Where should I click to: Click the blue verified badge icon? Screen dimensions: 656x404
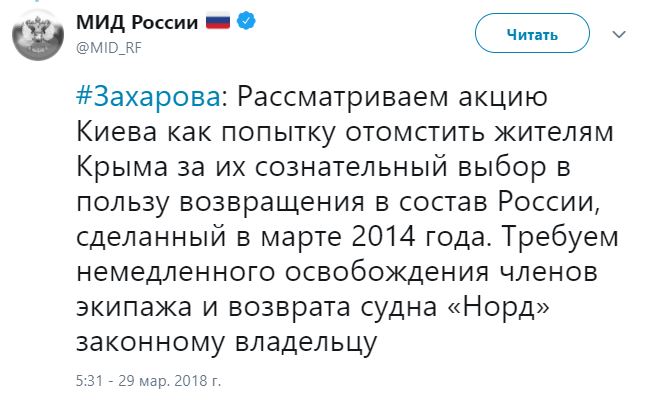click(x=246, y=21)
